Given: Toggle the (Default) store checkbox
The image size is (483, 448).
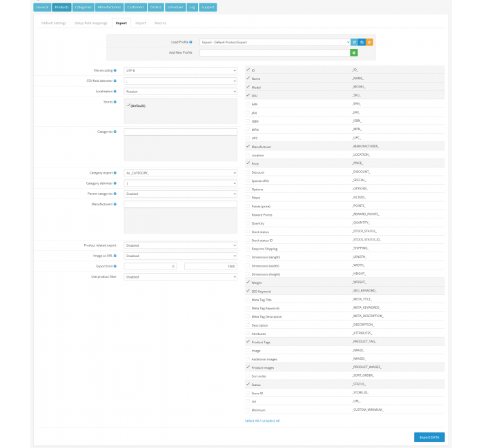Looking at the screenshot, I should pos(128,105).
